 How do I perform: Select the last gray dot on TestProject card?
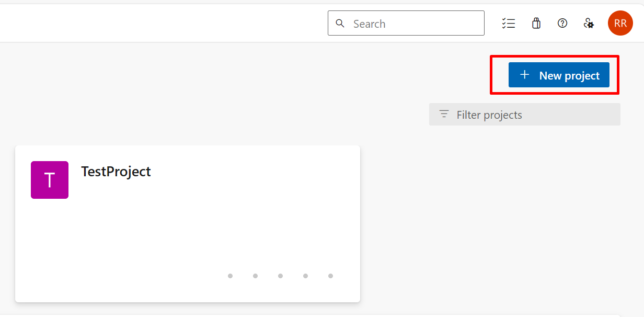(x=330, y=276)
